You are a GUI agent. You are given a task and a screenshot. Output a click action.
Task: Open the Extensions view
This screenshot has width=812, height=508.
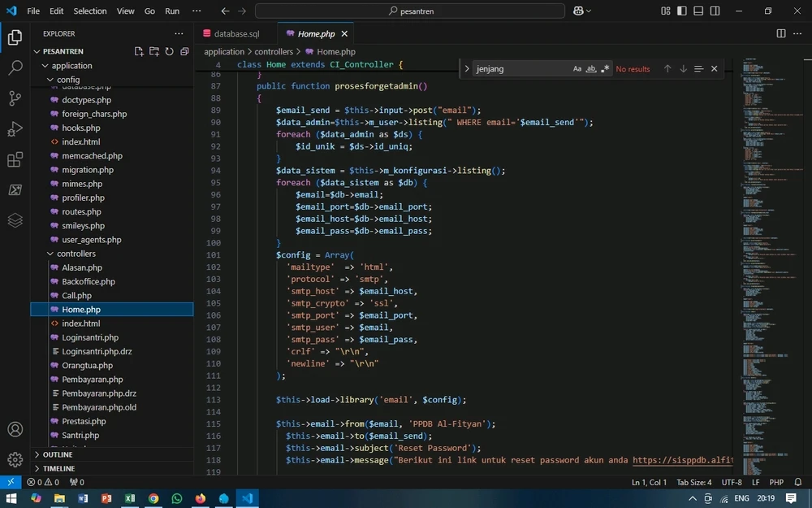pos(15,160)
